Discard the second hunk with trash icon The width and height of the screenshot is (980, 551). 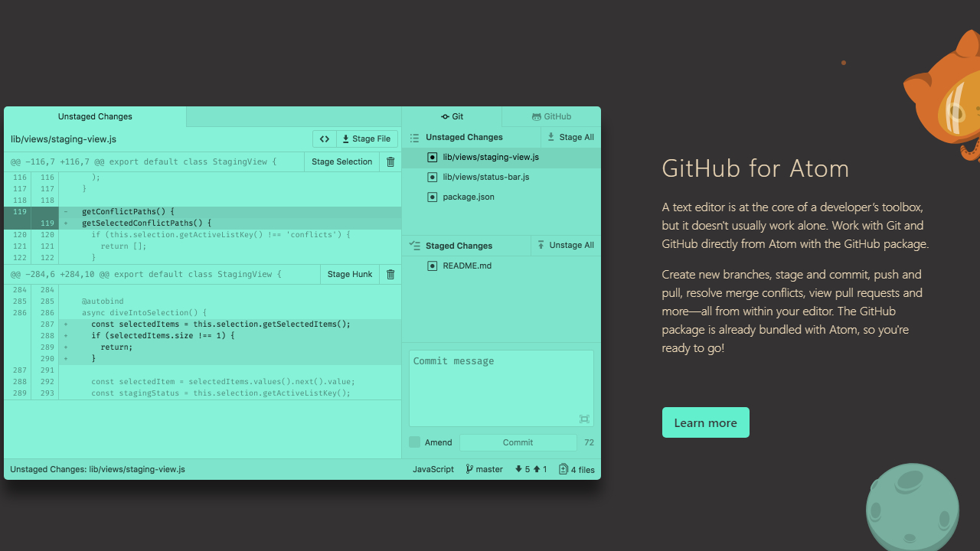390,274
